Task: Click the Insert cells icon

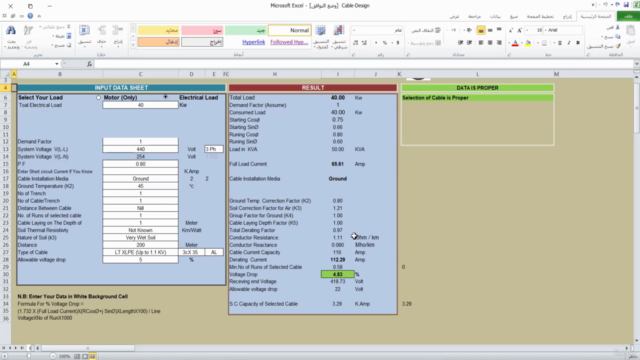Action: point(118,31)
